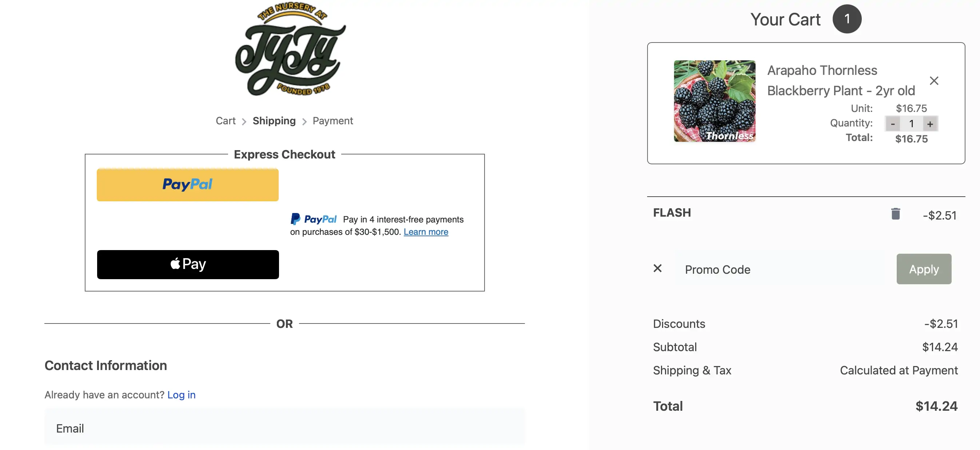Click Log in to existing account

181,395
